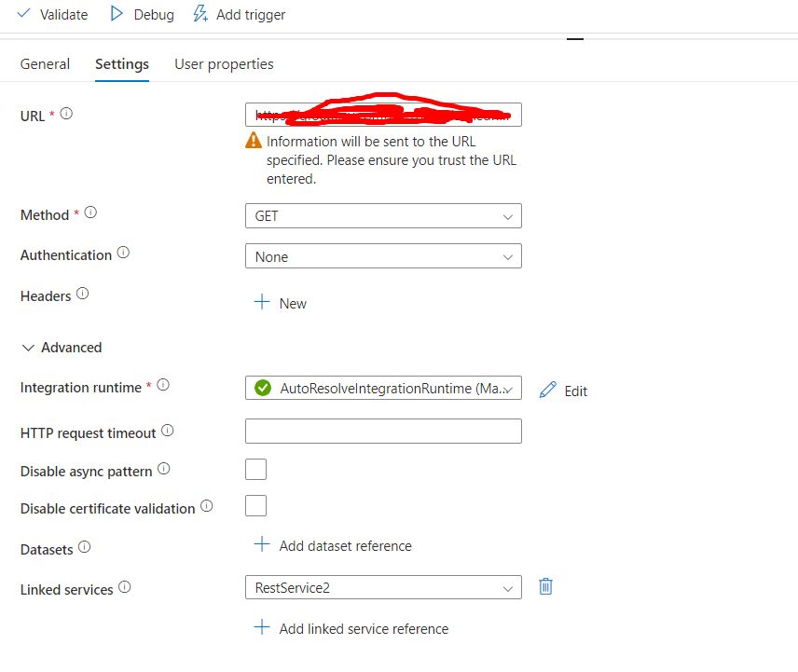Click the Debug play icon

coord(117,13)
